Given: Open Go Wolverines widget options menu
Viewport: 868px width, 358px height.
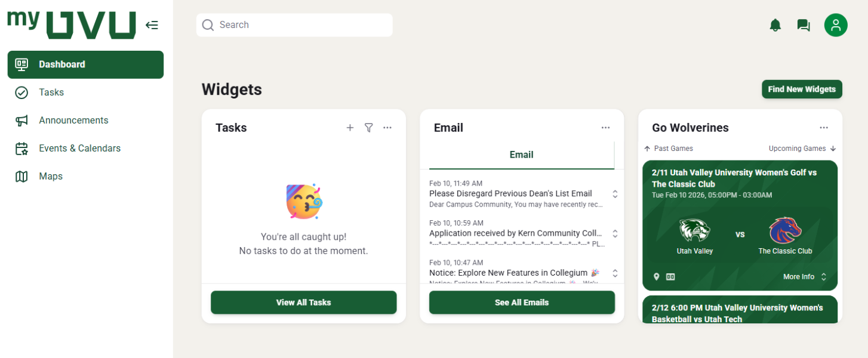Looking at the screenshot, I should [x=824, y=128].
